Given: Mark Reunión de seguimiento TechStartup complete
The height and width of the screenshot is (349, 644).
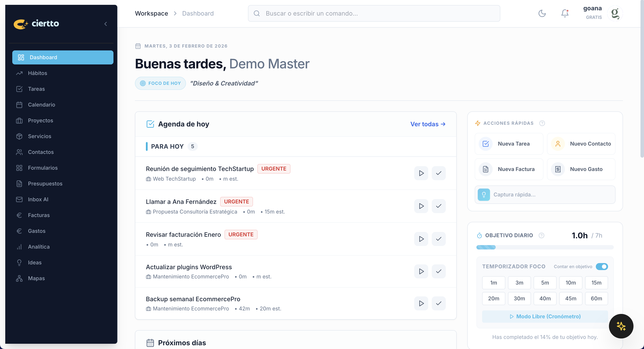Looking at the screenshot, I should 439,173.
